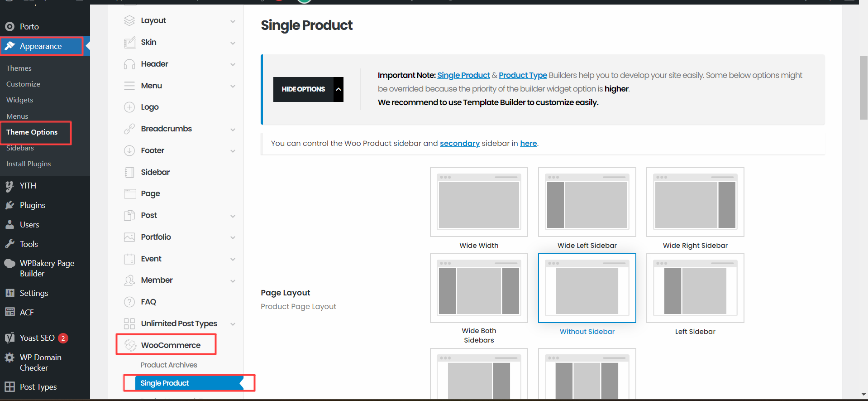868x401 pixels.
Task: Click the Skin edit icon
Action: pyautogui.click(x=129, y=42)
